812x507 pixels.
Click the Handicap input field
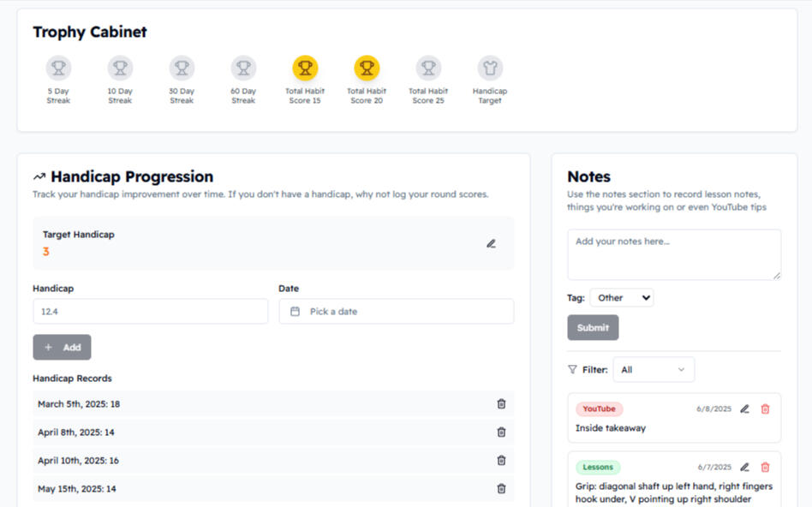click(x=150, y=312)
